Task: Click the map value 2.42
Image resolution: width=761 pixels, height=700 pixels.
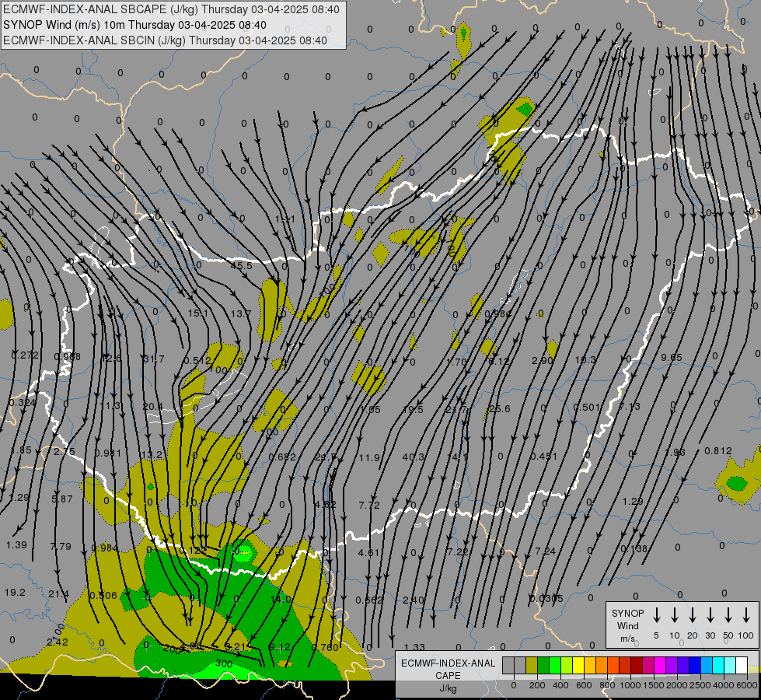Action: click(58, 642)
